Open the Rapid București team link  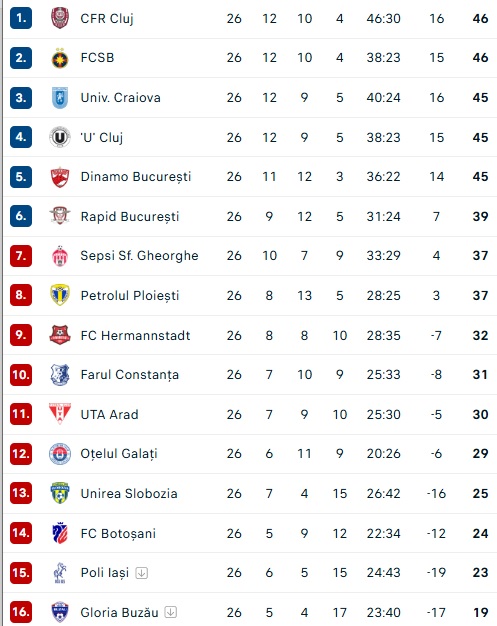click(130, 217)
